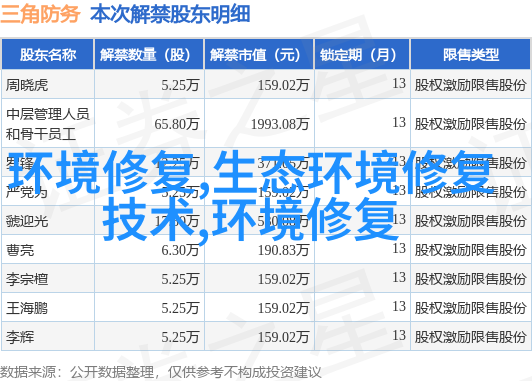Screen dimensions: 532x381
Task: Select shareholder name 周晓虎
Action: tap(27, 85)
